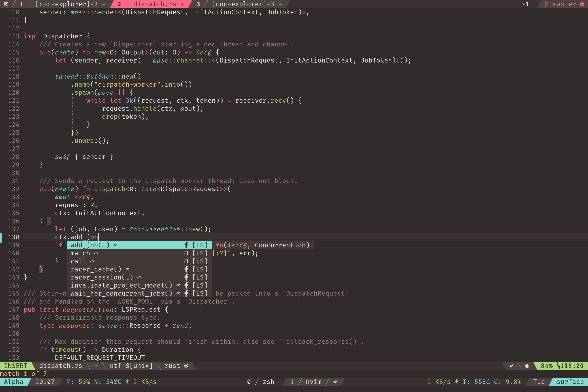Click the N: 54ºC temperature readout
The width and height of the screenshot is (588, 392).
pos(108,382)
